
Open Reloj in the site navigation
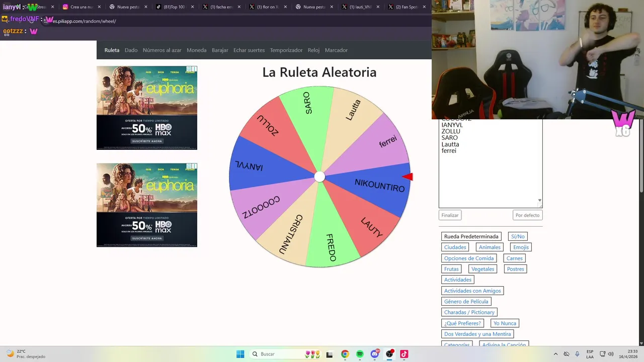(x=313, y=50)
